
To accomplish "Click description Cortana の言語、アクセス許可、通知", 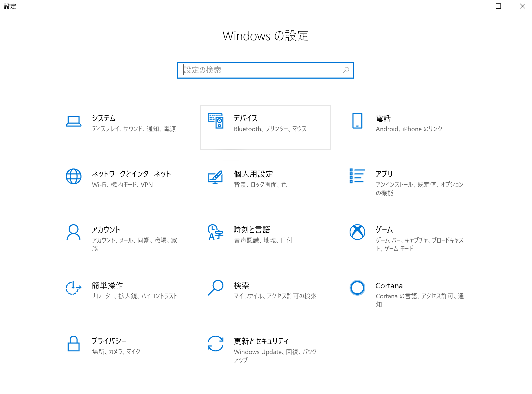I will pyautogui.click(x=420, y=300).
